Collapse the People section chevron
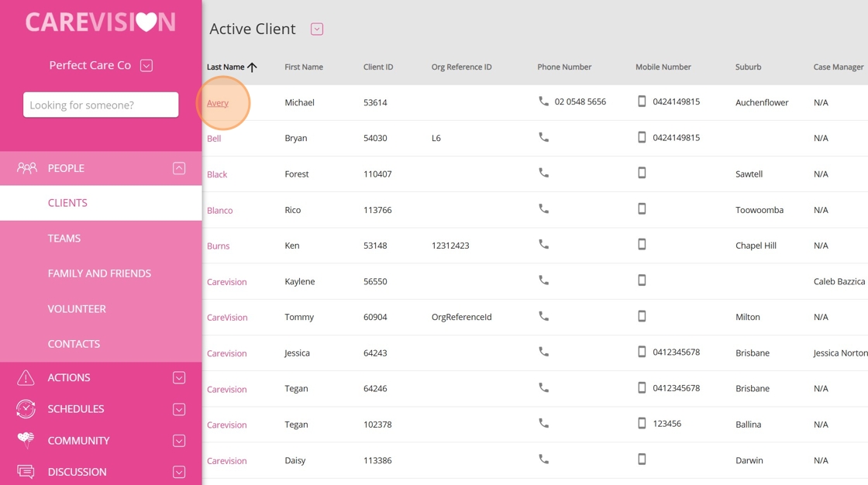This screenshot has height=485, width=868. pyautogui.click(x=179, y=168)
